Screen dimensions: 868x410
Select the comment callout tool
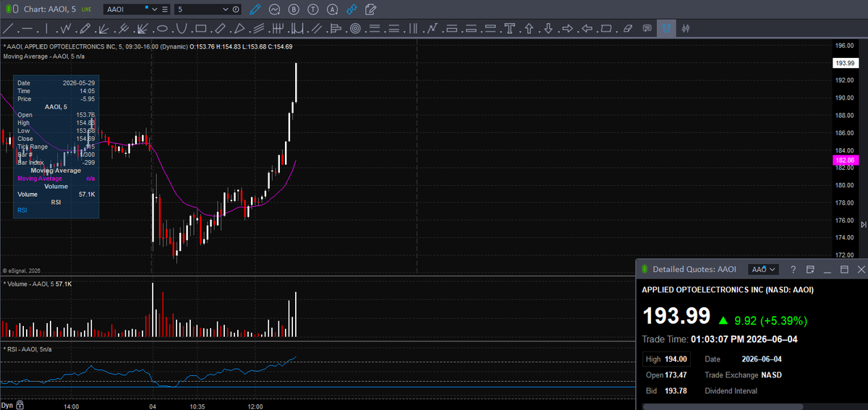coord(647,29)
